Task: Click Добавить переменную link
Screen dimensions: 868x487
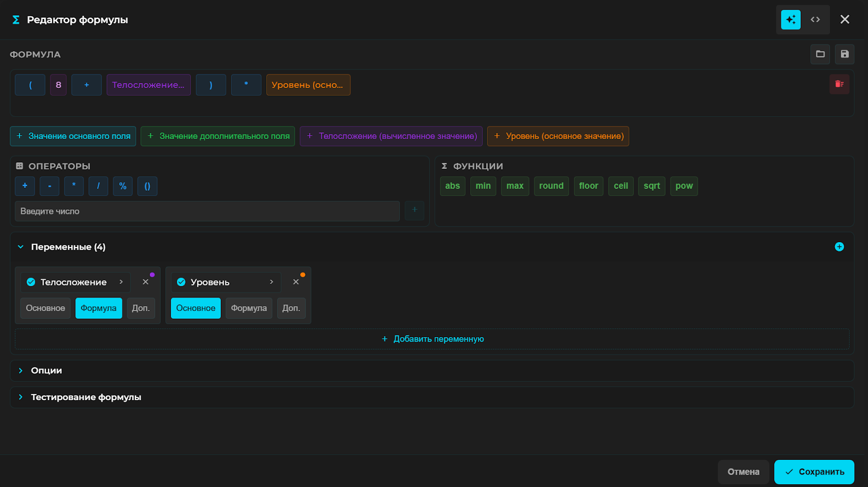Action: tap(432, 339)
